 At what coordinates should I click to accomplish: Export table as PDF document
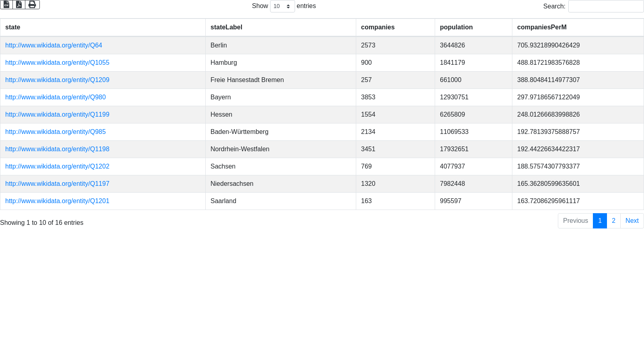coord(19,4)
